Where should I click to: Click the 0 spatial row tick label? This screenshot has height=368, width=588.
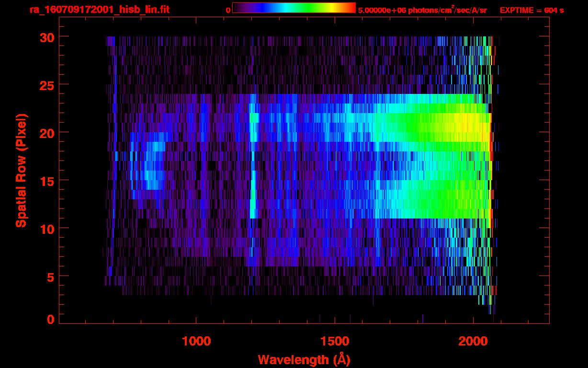point(50,319)
